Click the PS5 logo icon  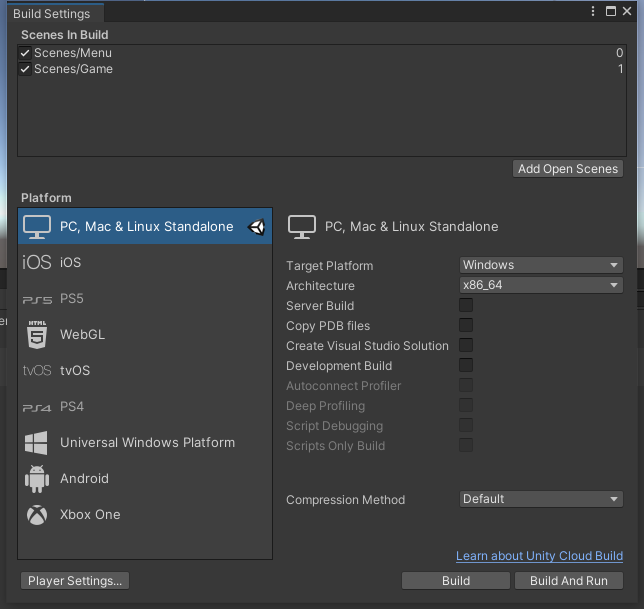(x=37, y=300)
